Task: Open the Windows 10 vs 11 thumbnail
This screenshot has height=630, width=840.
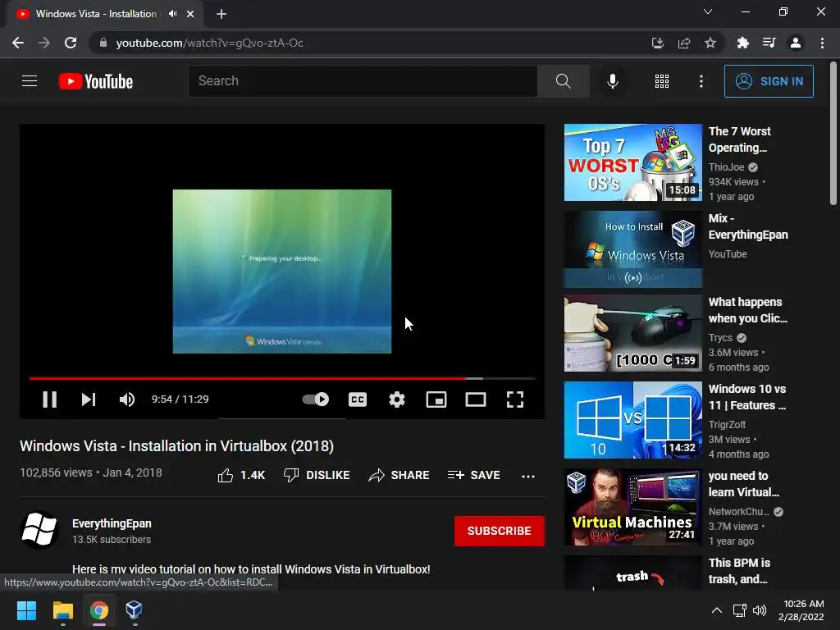Action: (632, 420)
